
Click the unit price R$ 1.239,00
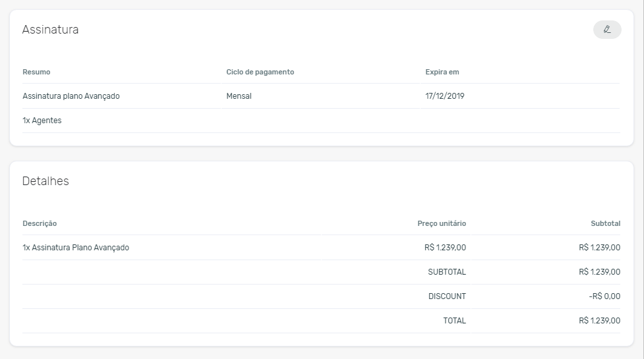(x=445, y=248)
